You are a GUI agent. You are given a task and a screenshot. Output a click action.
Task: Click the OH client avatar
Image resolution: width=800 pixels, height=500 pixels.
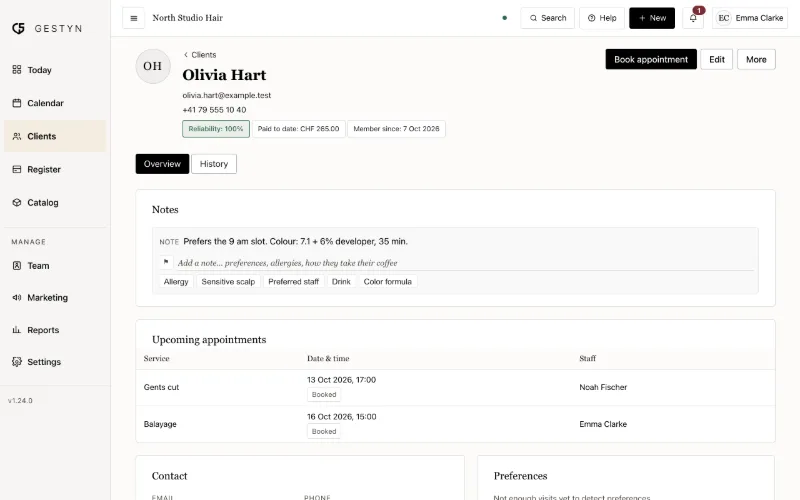(x=153, y=66)
